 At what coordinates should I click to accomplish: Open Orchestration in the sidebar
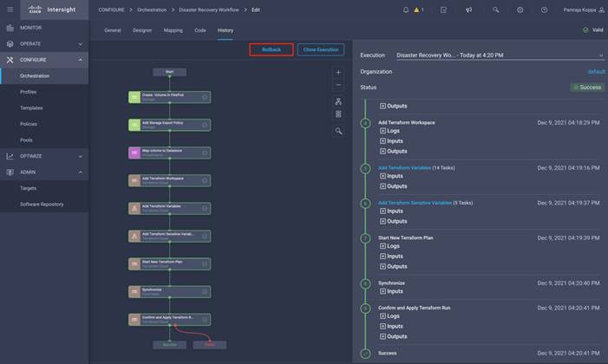pyautogui.click(x=44, y=76)
